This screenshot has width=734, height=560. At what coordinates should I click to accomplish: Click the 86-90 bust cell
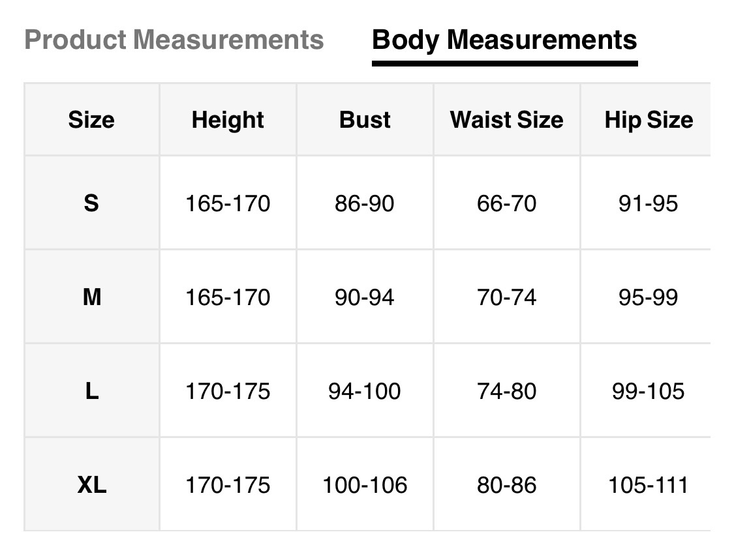pos(365,203)
